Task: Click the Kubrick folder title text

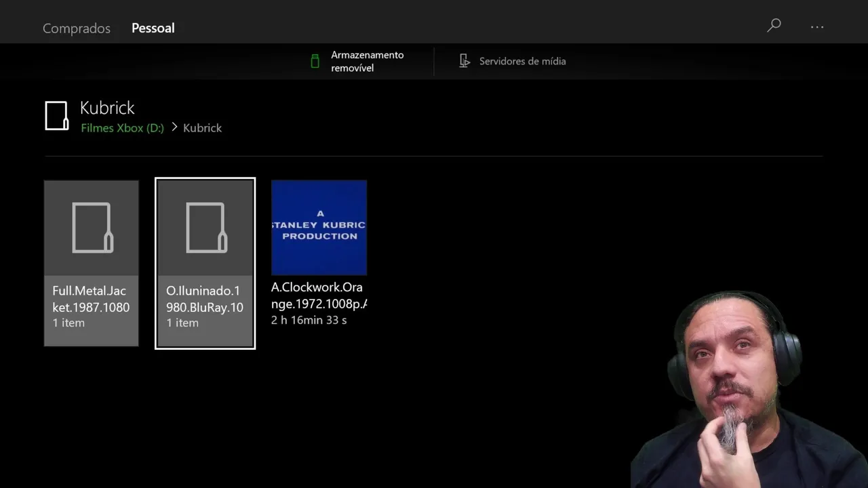Action: coord(107,108)
